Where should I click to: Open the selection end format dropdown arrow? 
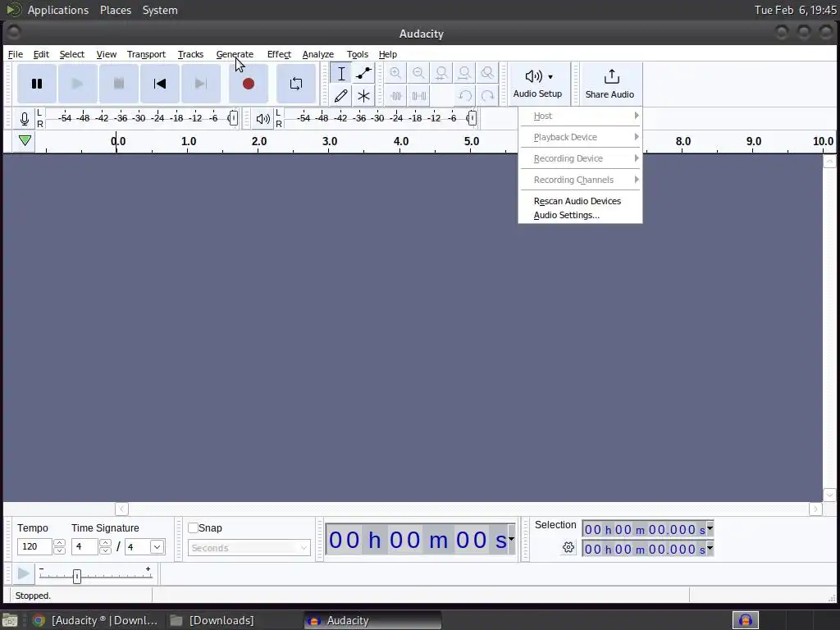point(710,547)
